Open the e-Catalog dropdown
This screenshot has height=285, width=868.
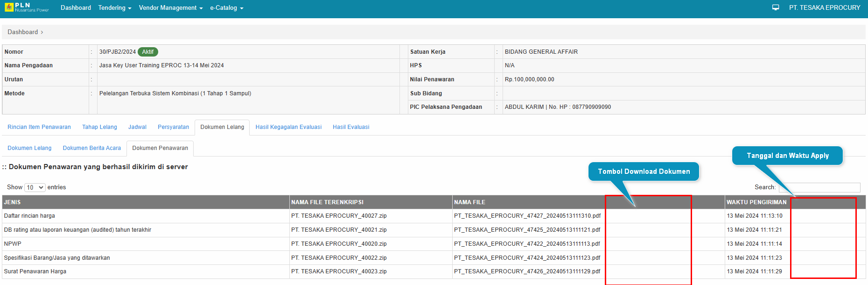[x=226, y=8]
